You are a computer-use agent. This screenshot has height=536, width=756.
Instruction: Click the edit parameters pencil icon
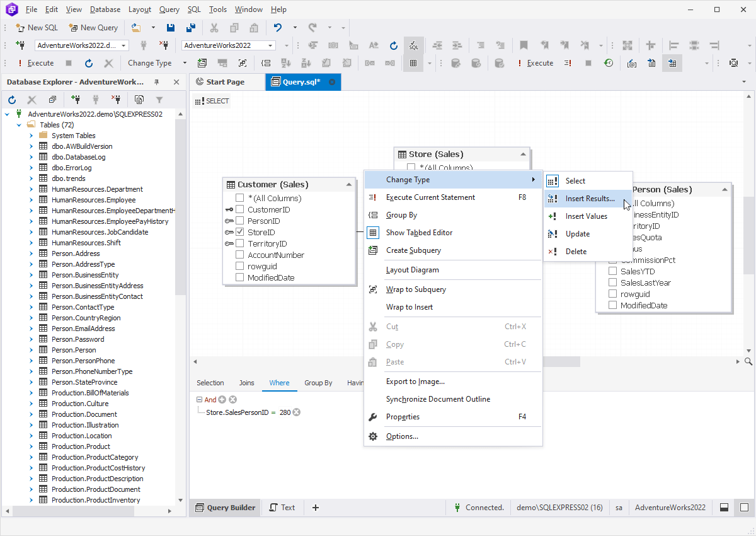[632, 63]
